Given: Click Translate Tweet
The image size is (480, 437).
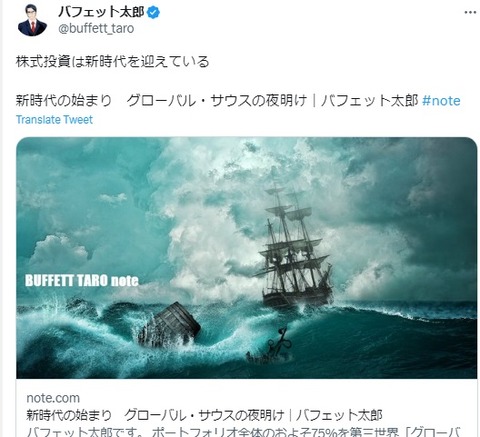Looking at the screenshot, I should point(54,120).
